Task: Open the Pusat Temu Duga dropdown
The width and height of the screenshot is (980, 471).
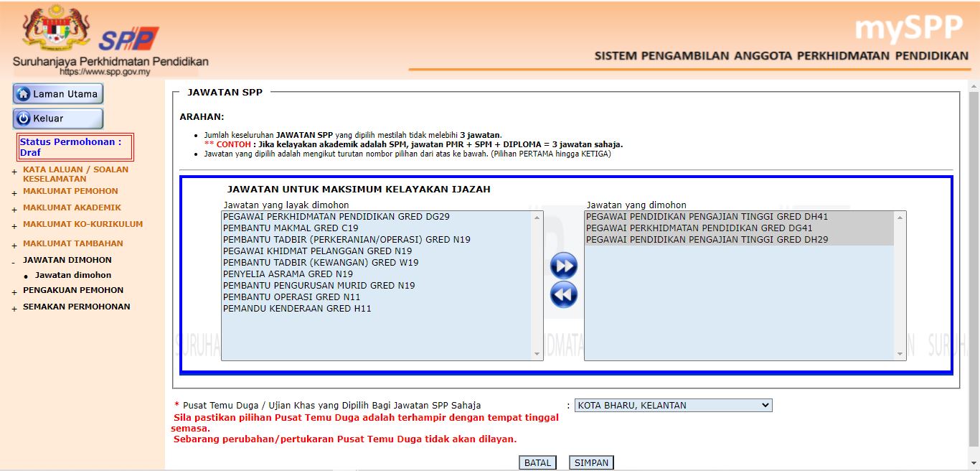Action: click(x=673, y=406)
